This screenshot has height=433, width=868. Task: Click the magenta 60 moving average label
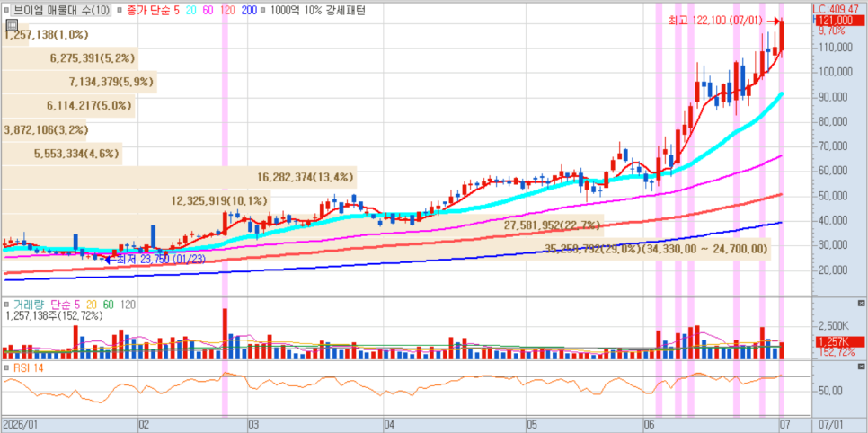[209, 10]
